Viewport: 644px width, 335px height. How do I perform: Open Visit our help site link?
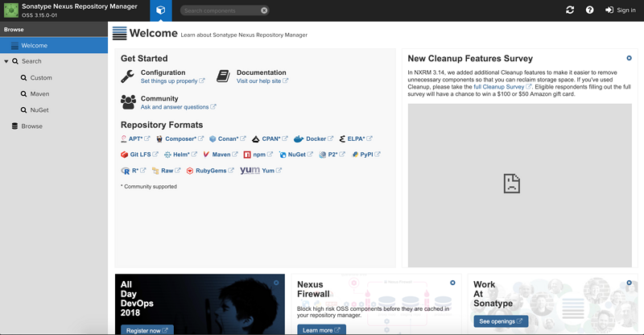click(x=262, y=81)
